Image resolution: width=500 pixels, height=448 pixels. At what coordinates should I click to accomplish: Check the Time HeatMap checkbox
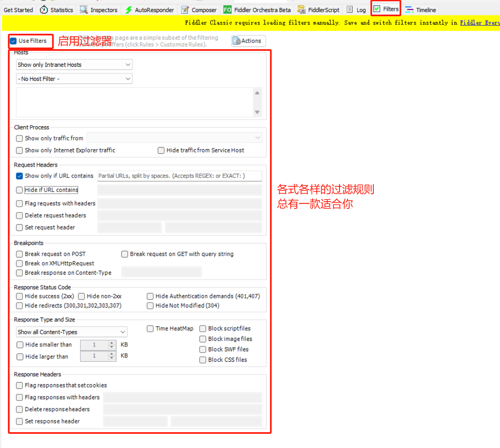tap(150, 329)
